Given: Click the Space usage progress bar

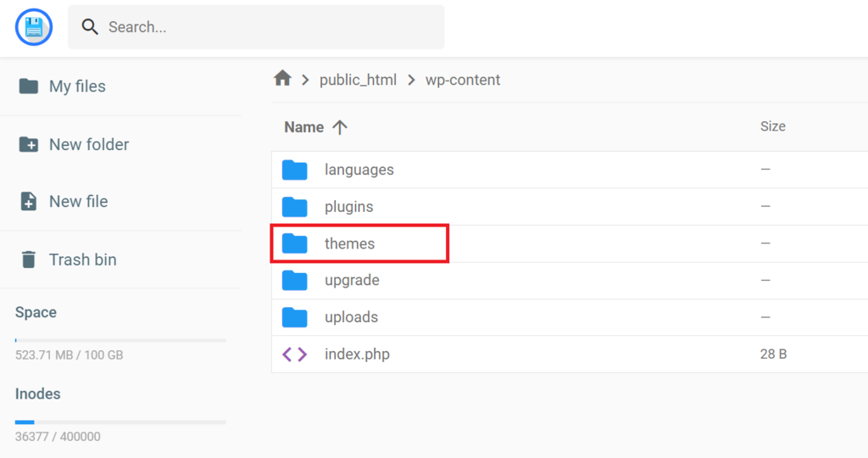Looking at the screenshot, I should 120,340.
